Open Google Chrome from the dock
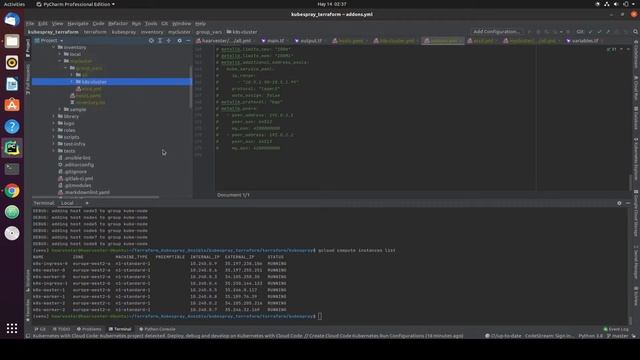The width and height of the screenshot is (640, 360). [x=12, y=191]
